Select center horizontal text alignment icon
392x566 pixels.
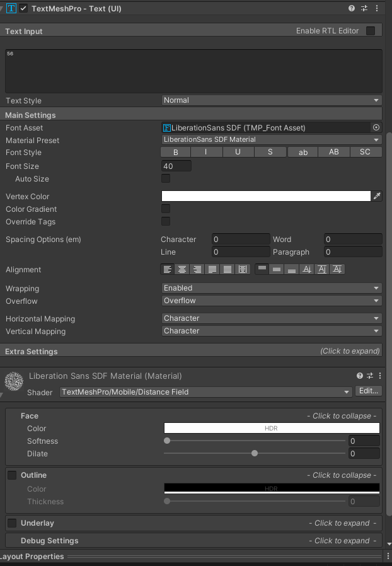coord(183,269)
